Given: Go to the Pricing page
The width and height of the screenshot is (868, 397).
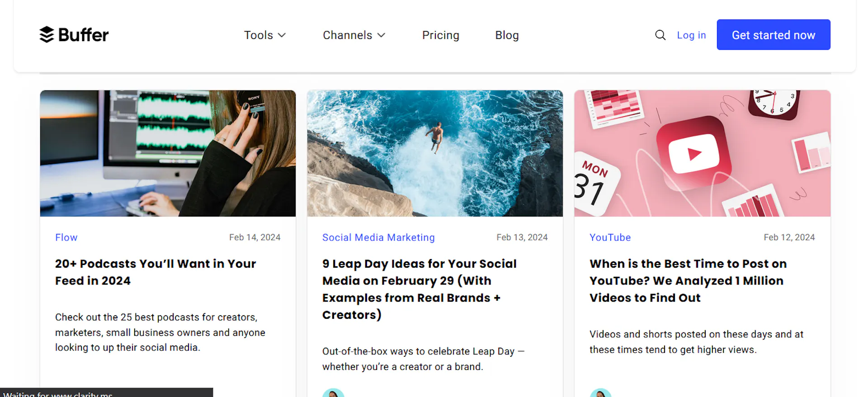Looking at the screenshot, I should (x=441, y=35).
